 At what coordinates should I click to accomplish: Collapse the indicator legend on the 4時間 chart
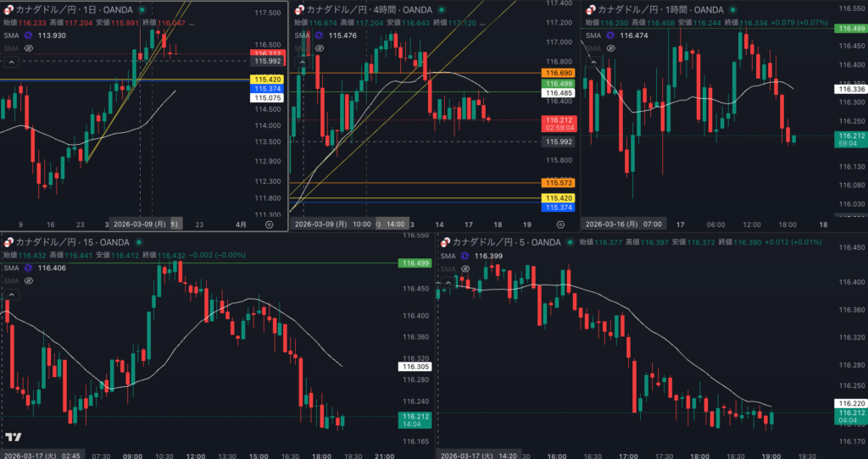click(302, 63)
